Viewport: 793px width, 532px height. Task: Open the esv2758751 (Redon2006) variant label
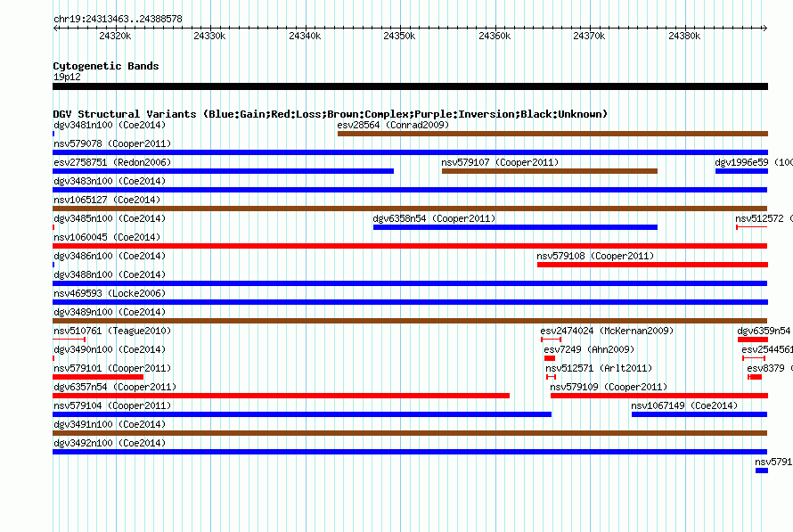[112, 162]
